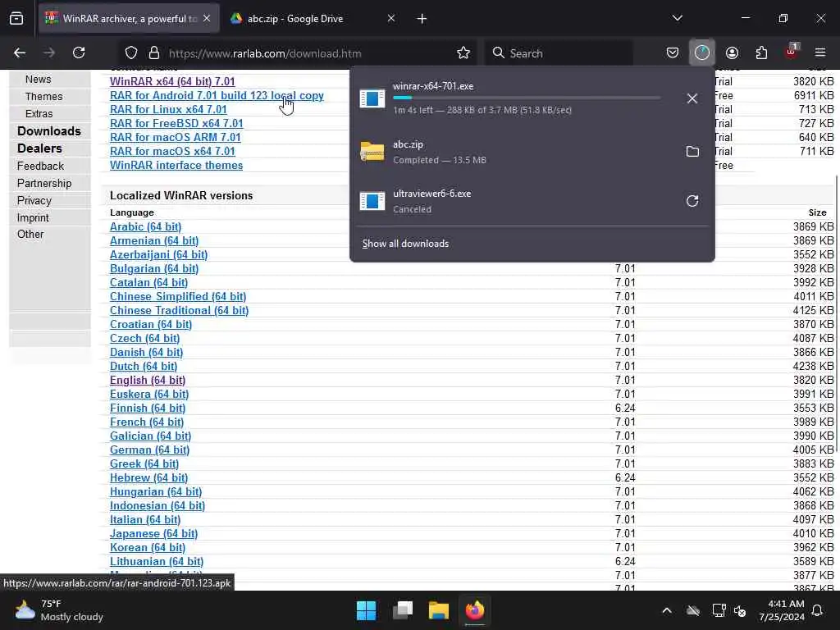Screen dimensions: 840x630
Task: Open the extensions puzzle icon
Action: (x=761, y=53)
